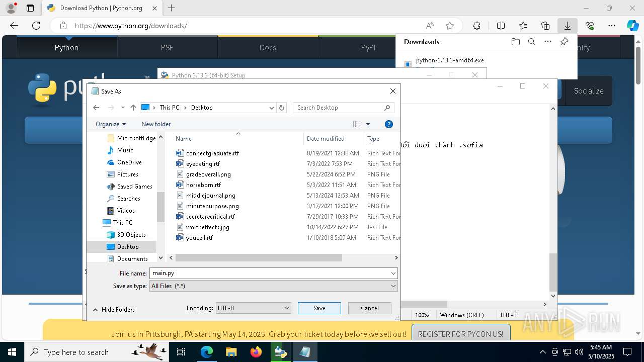Pin the Downloads panel
This screenshot has width=644, height=362.
(x=564, y=42)
